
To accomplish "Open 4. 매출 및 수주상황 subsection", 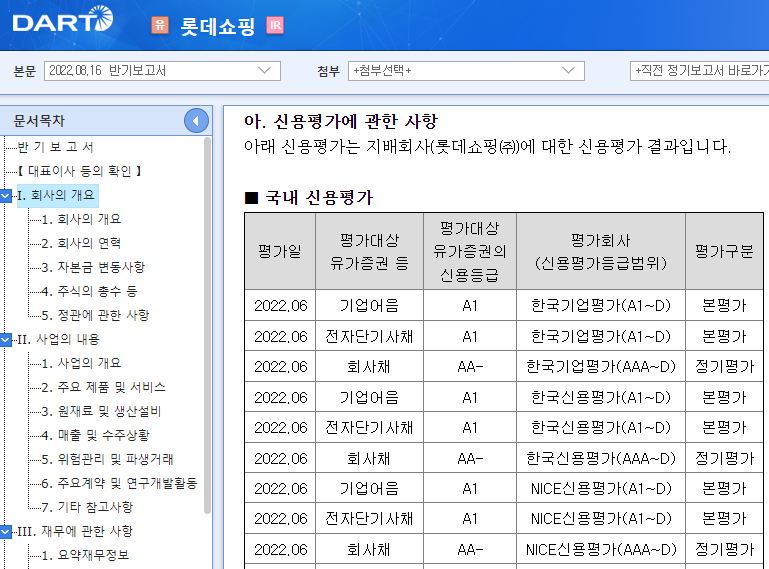I will 95,435.
